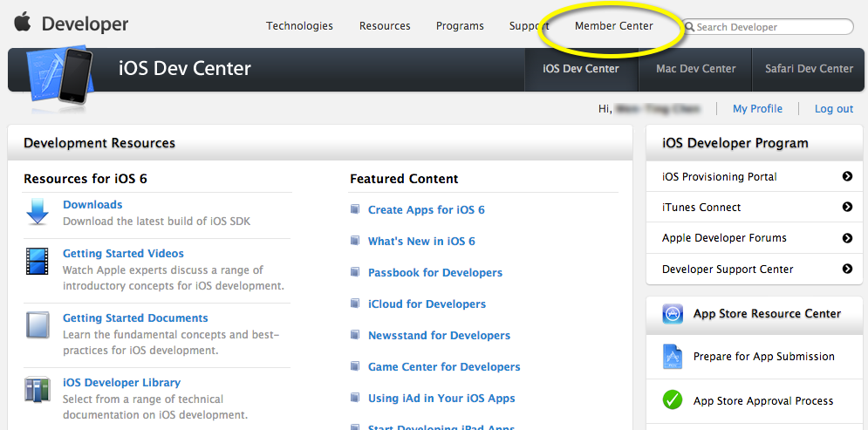Click the bullet icon beside Using iAd in Your iOS Apps

[355, 398]
